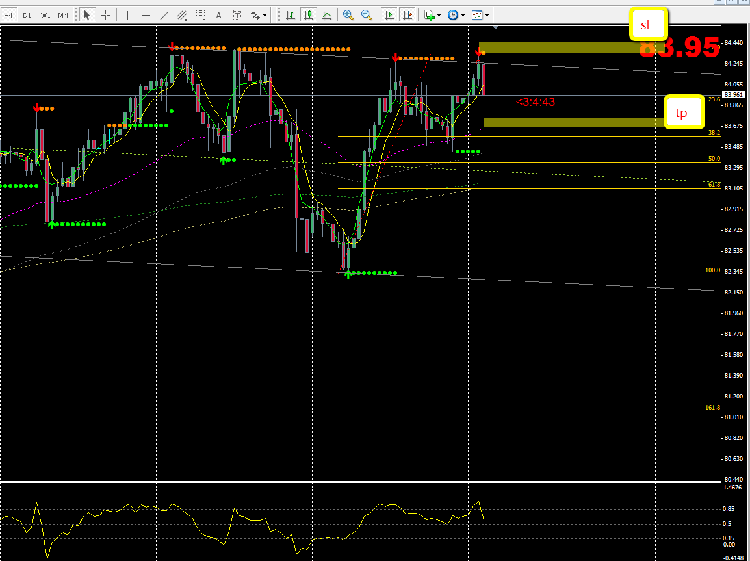750x561 pixels.
Task: Click the text tool labeled A
Action: click(219, 15)
